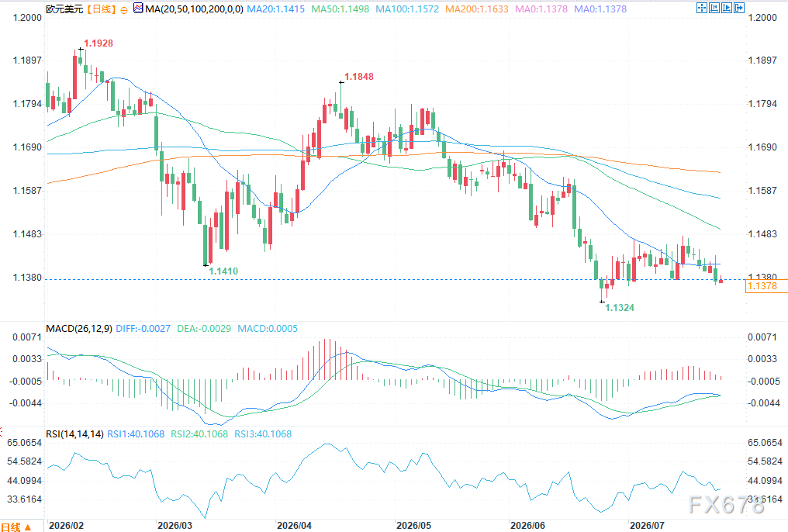Click the shift-chart-right arrow icon
This screenshot has width=788, height=532.
tap(739, 8)
